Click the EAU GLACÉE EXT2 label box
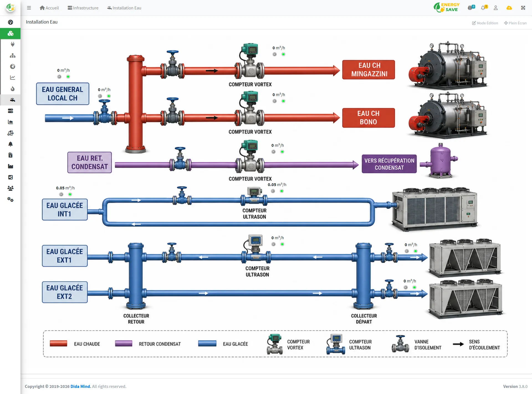 (x=65, y=292)
